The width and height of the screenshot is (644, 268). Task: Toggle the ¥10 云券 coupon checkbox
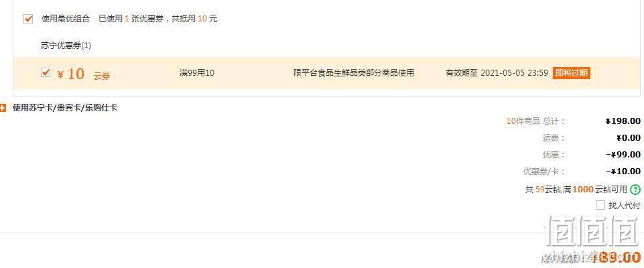click(x=46, y=72)
